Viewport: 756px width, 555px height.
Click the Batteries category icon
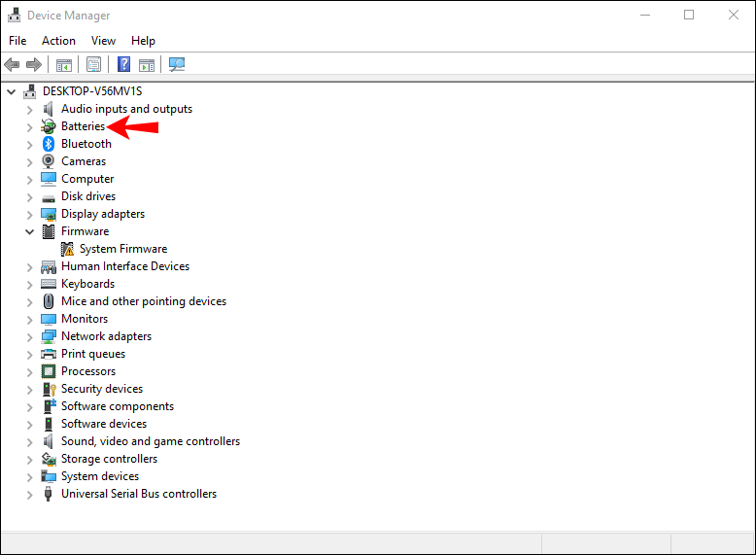49,126
